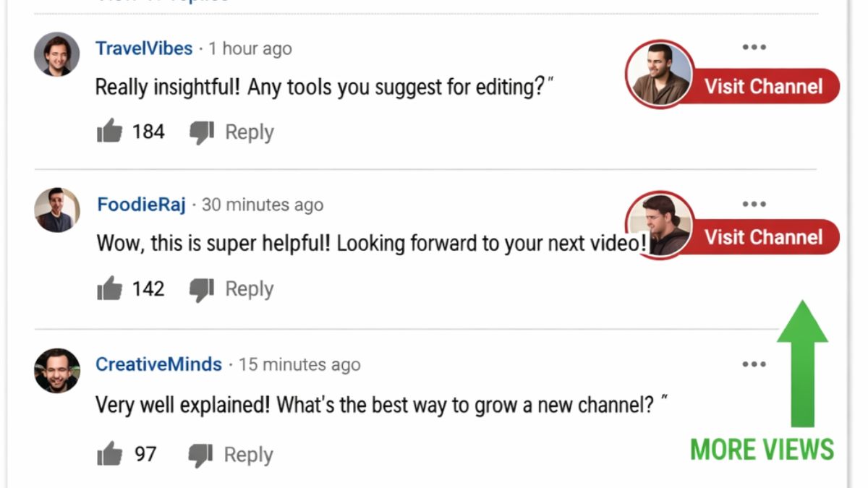Viewport: 868px width, 488px height.
Task: Open the three-dot menu on TravelVibes' comment
Action: pos(754,47)
